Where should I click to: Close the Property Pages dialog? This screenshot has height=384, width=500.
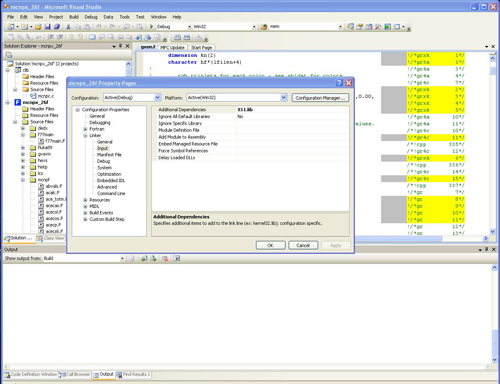coord(348,83)
